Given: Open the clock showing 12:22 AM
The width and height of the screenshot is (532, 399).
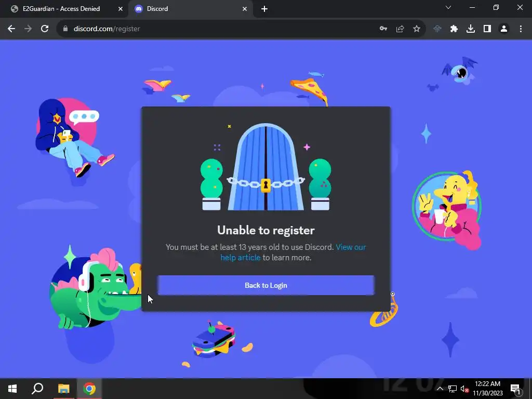Looking at the screenshot, I should click(x=487, y=389).
